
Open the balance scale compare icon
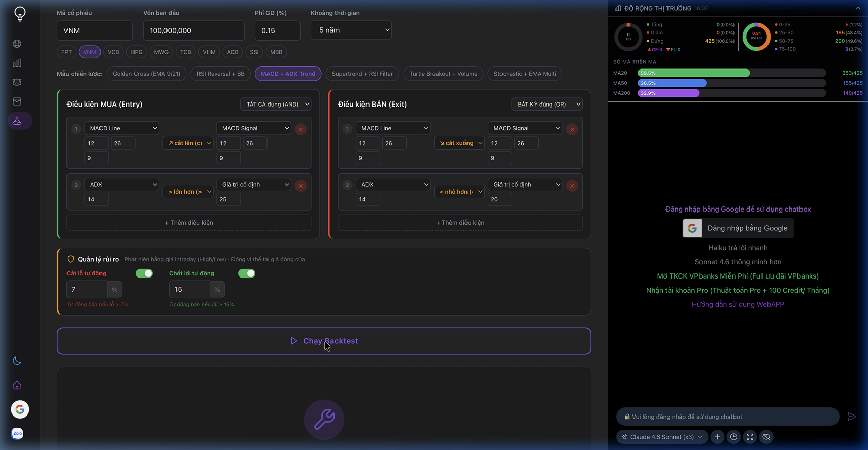(17, 82)
